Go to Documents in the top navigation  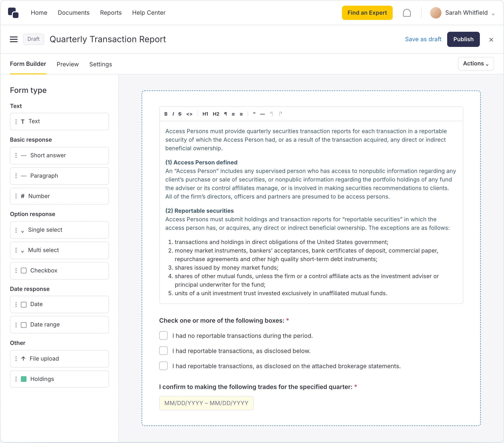(x=73, y=13)
